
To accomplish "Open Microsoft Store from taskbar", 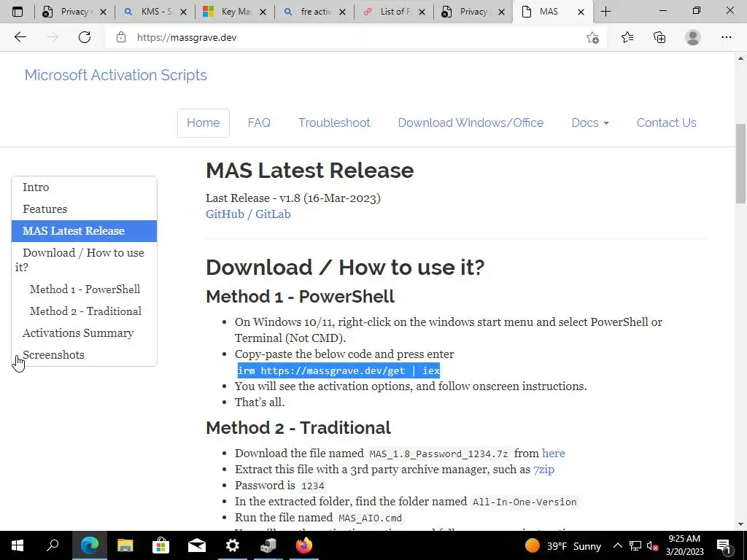I will pos(160,545).
